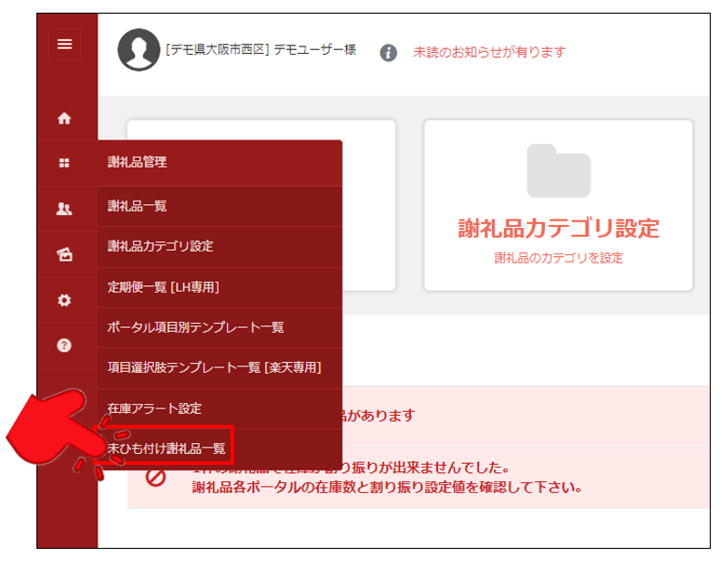The width and height of the screenshot is (728, 567).
Task: Select the grid icon for 謝礼品管理
Action: pos(64,163)
